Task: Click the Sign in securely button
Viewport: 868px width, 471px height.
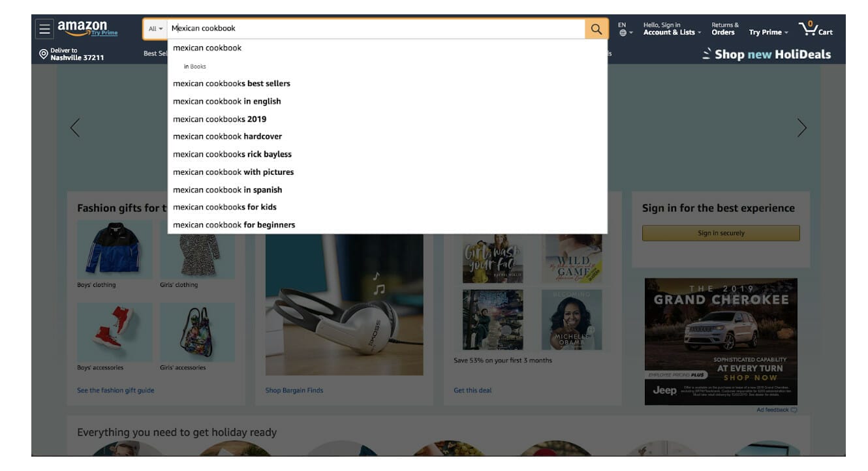Action: 721,233
